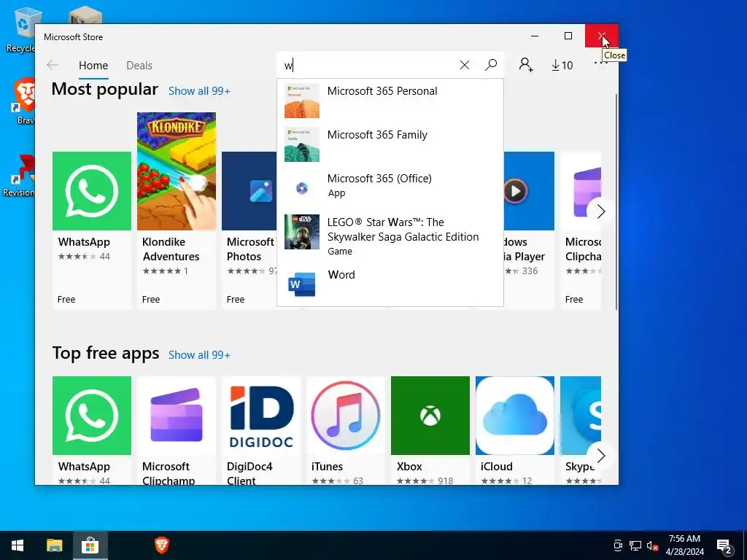Go back with the back arrow
Screen dimensions: 747x560
pos(53,65)
